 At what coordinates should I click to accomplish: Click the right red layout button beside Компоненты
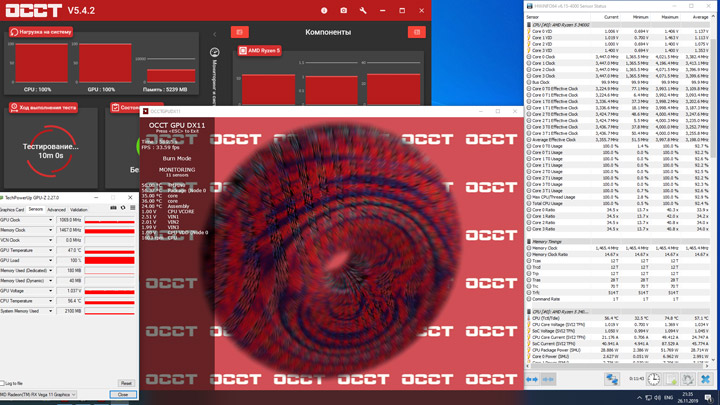(416, 32)
